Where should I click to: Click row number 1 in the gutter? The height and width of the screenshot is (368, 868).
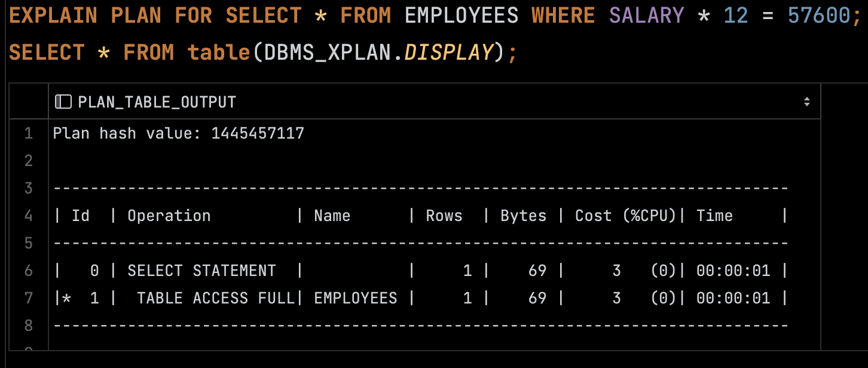tap(28, 133)
